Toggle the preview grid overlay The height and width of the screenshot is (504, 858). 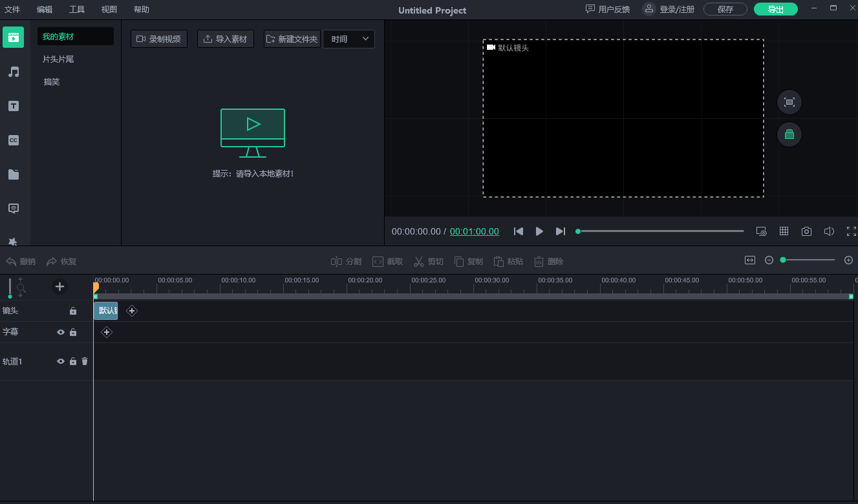[x=784, y=231]
